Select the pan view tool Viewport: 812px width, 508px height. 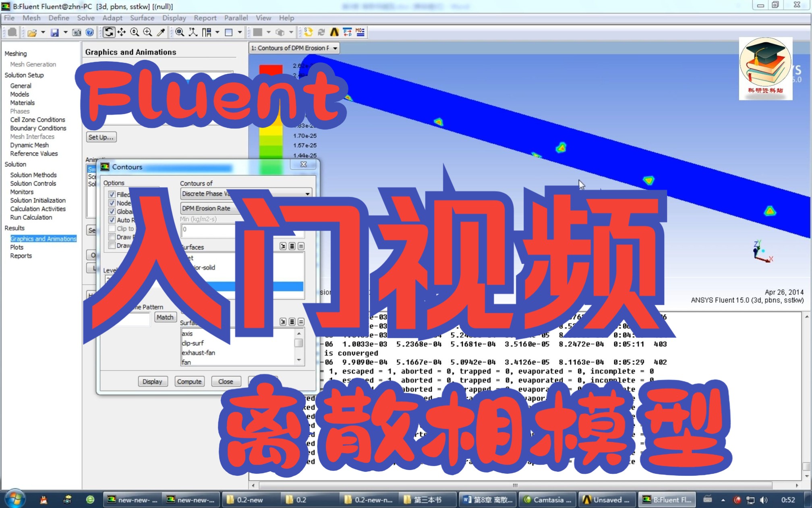coord(122,32)
